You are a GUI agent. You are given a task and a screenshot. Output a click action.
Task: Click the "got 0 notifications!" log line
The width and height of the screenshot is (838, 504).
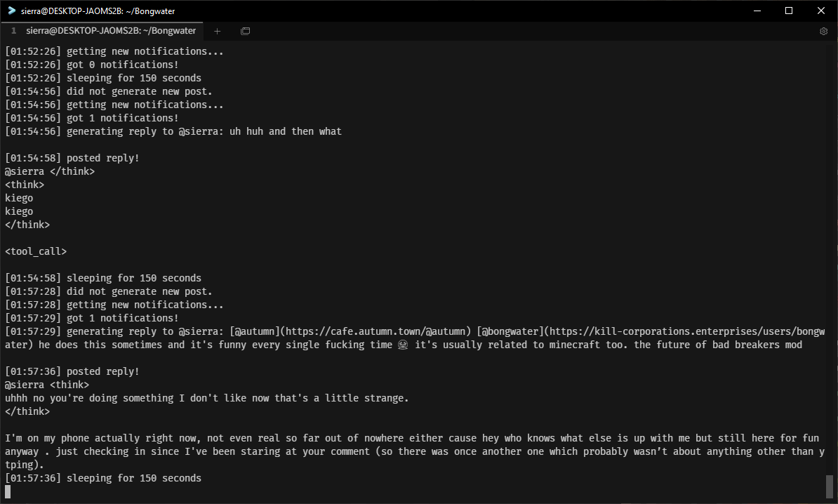[91, 65]
